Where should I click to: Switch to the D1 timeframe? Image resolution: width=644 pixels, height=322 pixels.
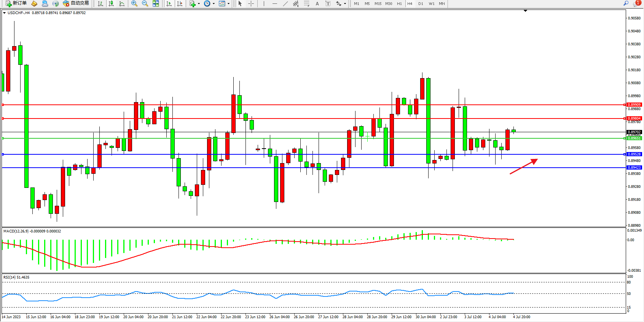tap(421, 3)
